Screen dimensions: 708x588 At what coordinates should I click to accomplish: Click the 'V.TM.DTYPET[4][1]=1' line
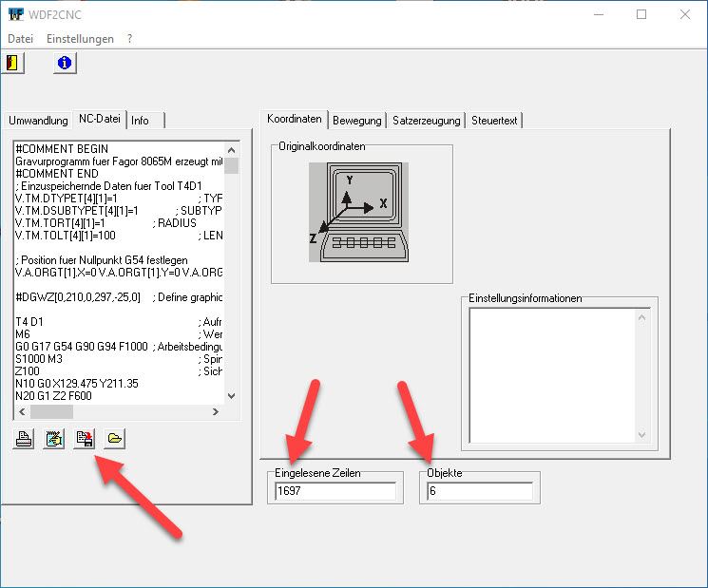pyautogui.click(x=119, y=199)
